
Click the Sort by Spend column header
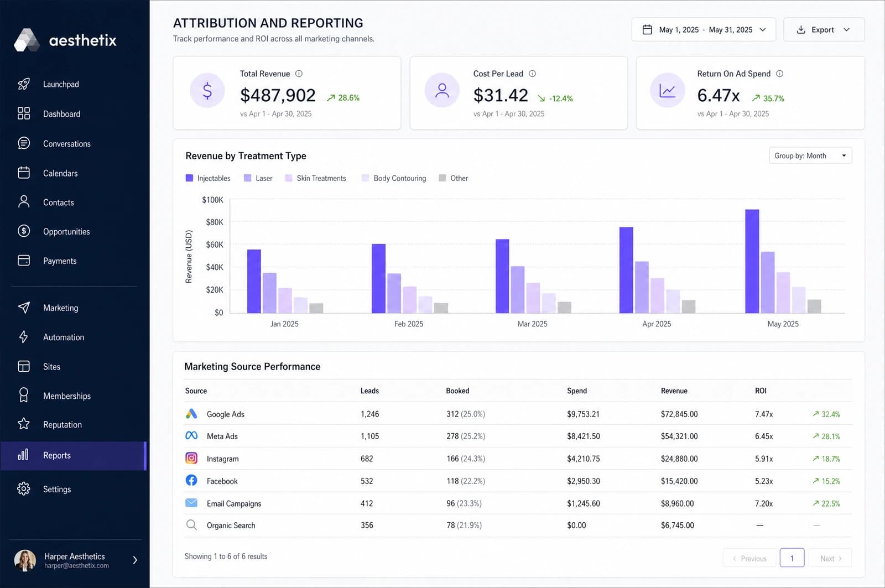coord(577,391)
